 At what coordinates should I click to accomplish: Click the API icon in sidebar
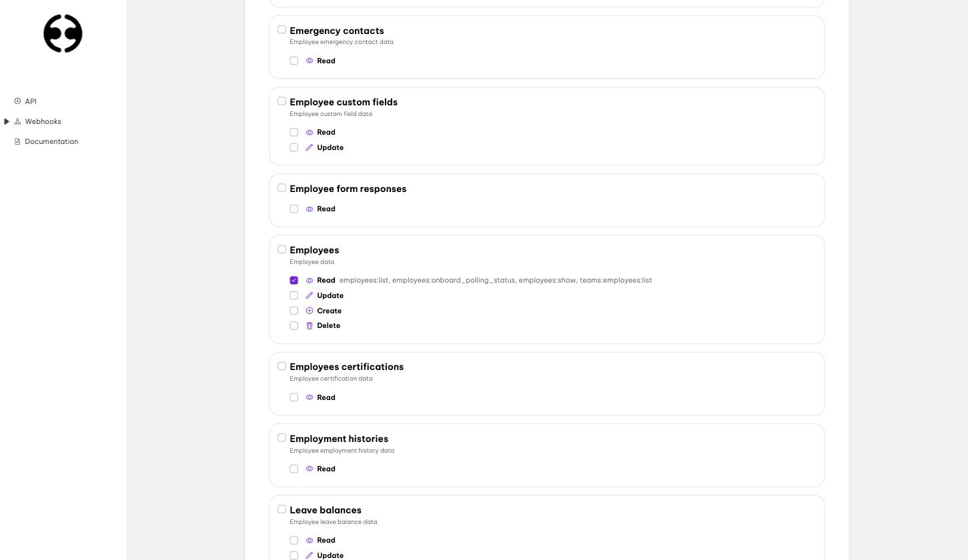tap(17, 101)
